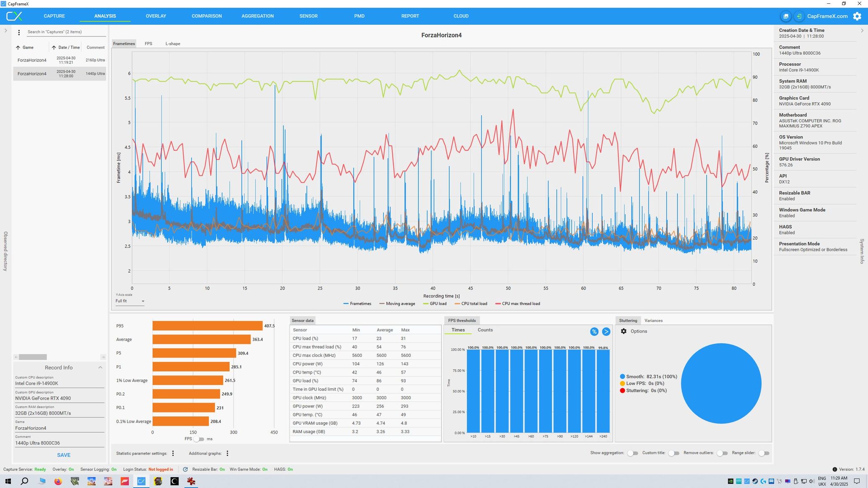The image size is (868, 488).
Task: Click the Custom GPU description field
Action: pos(59,398)
